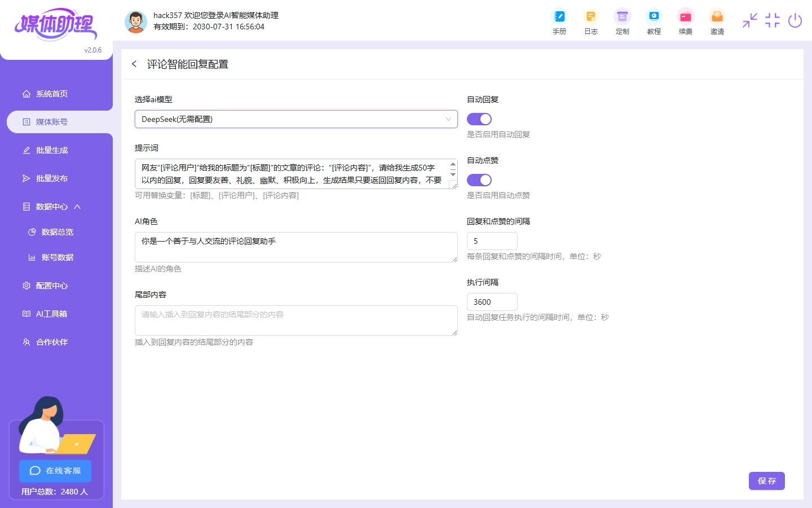
Task: Disable the 自动点赞 switch
Action: (479, 180)
